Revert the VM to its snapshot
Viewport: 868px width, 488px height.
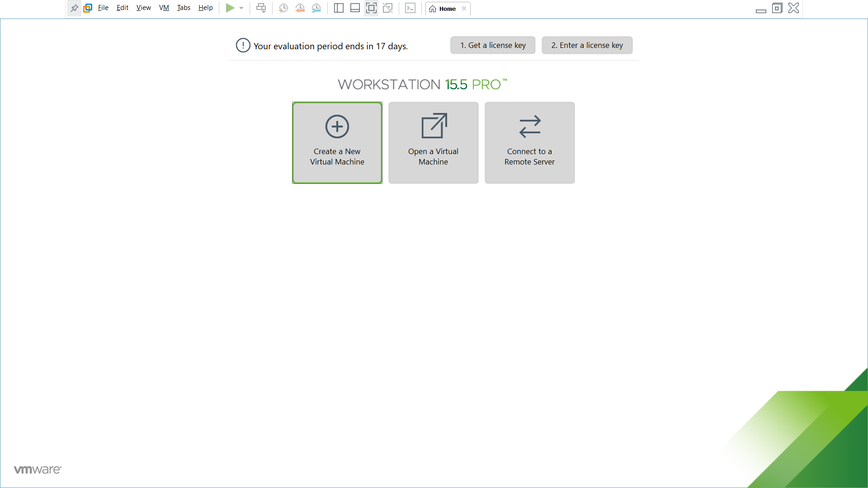point(300,8)
